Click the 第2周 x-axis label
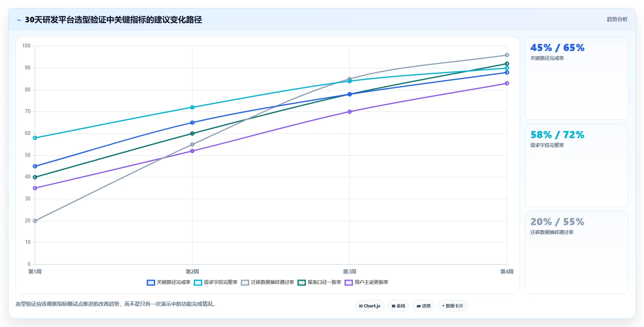 (x=192, y=272)
